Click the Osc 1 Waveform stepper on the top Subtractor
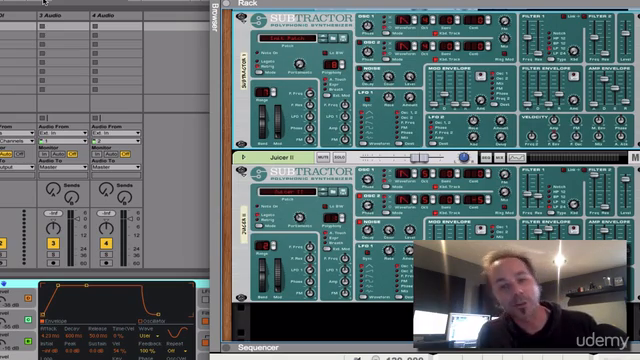The width and height of the screenshot is (640, 360). tap(414, 20)
